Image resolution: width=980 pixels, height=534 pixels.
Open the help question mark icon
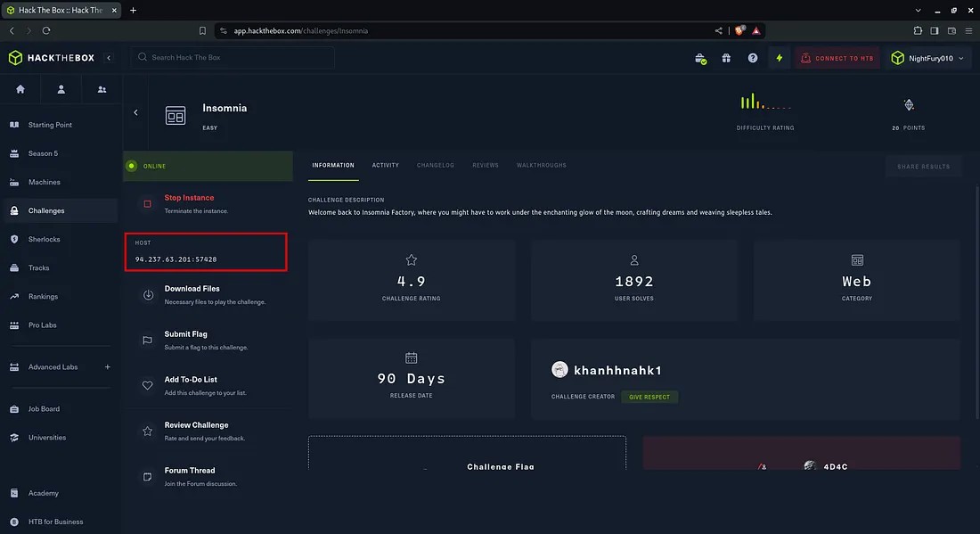point(753,58)
